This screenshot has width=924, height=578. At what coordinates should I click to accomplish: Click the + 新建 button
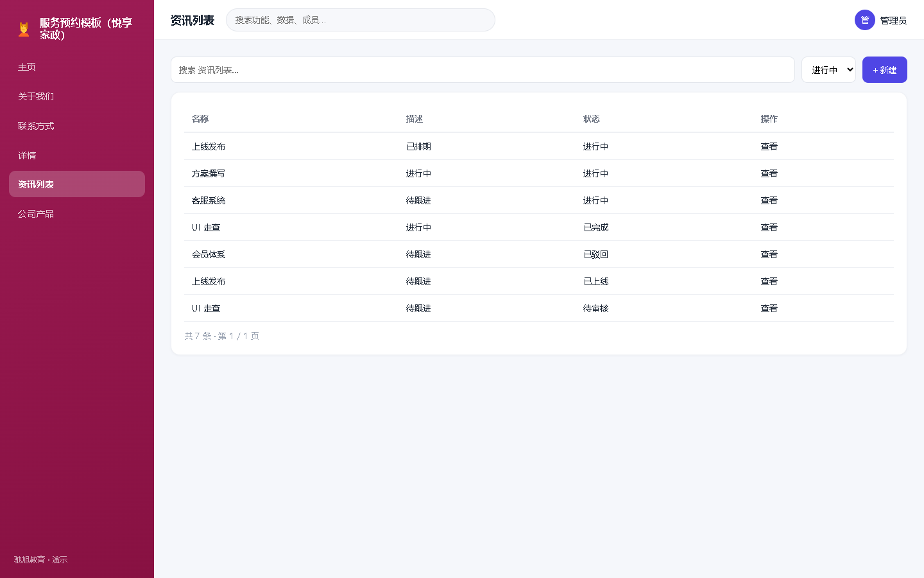[x=884, y=69]
